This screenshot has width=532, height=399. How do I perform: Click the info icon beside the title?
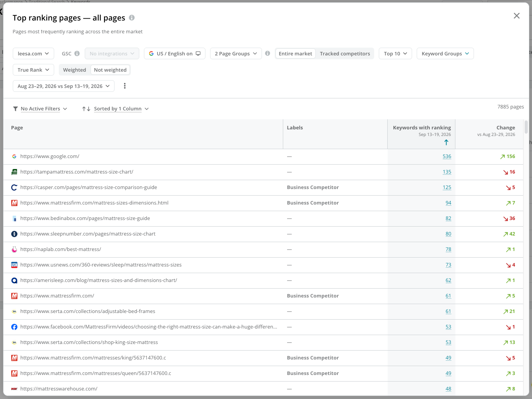[x=132, y=18]
